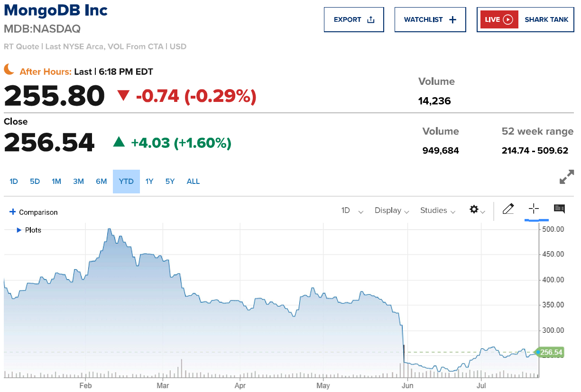Viewport: 581px width, 392px height.
Task: Show the ALL time range
Action: [194, 182]
